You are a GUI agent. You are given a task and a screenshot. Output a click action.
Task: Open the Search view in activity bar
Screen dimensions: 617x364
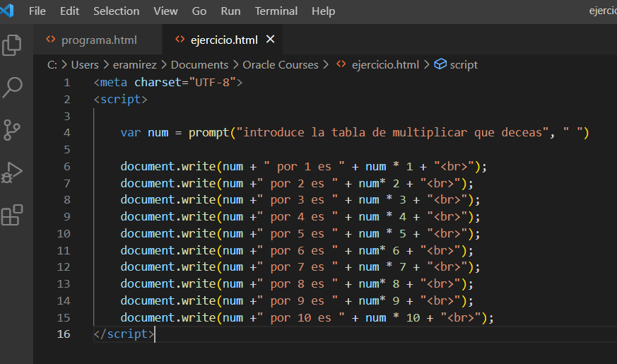(x=12, y=88)
